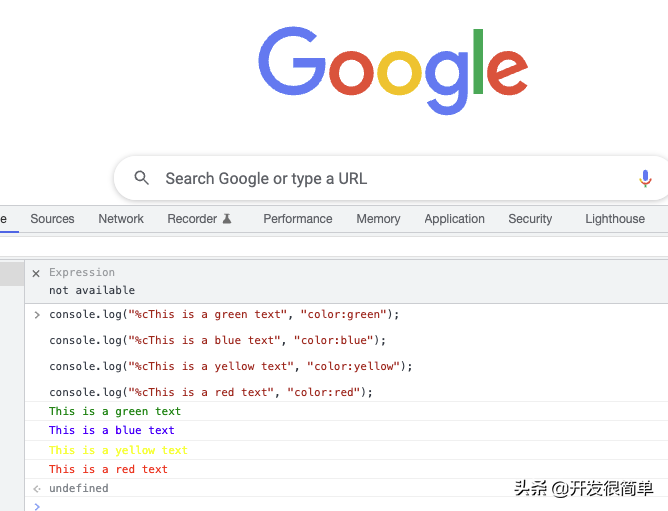Expand the console.log input entry arrow
The height and width of the screenshot is (511, 668).
tap(37, 315)
